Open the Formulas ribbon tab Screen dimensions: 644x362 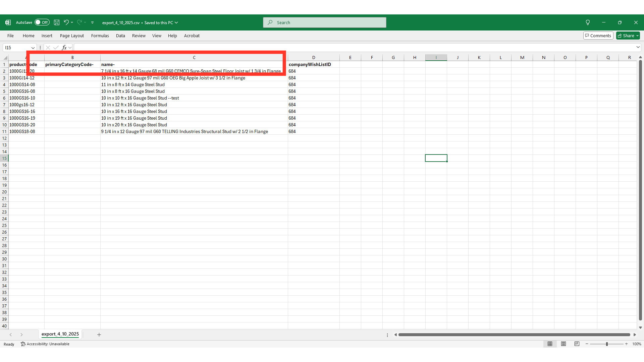pyautogui.click(x=100, y=36)
